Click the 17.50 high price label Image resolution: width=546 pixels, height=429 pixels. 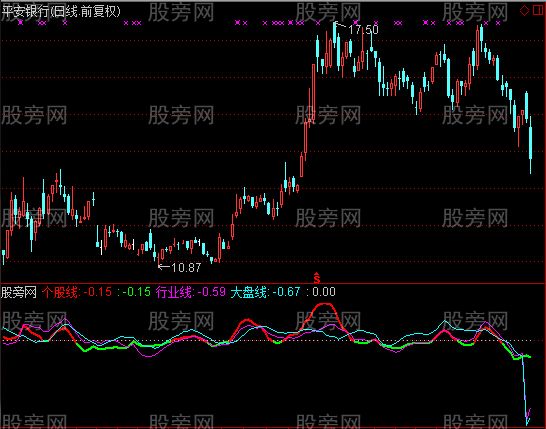(x=363, y=30)
